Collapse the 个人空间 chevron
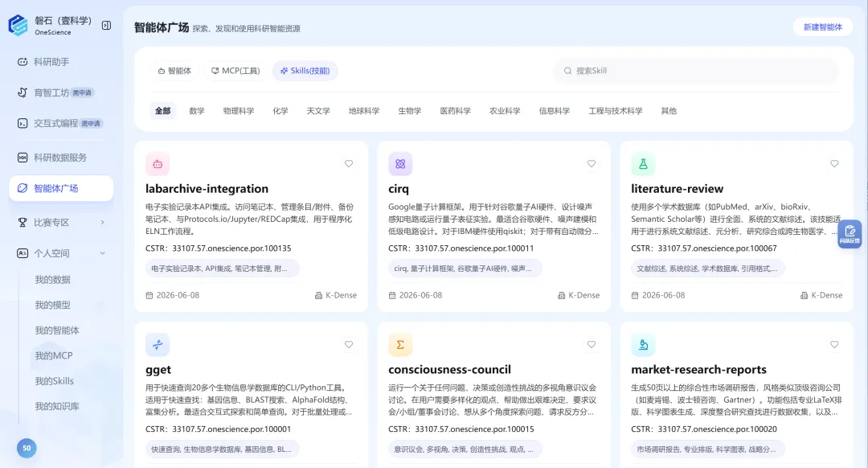 point(102,253)
